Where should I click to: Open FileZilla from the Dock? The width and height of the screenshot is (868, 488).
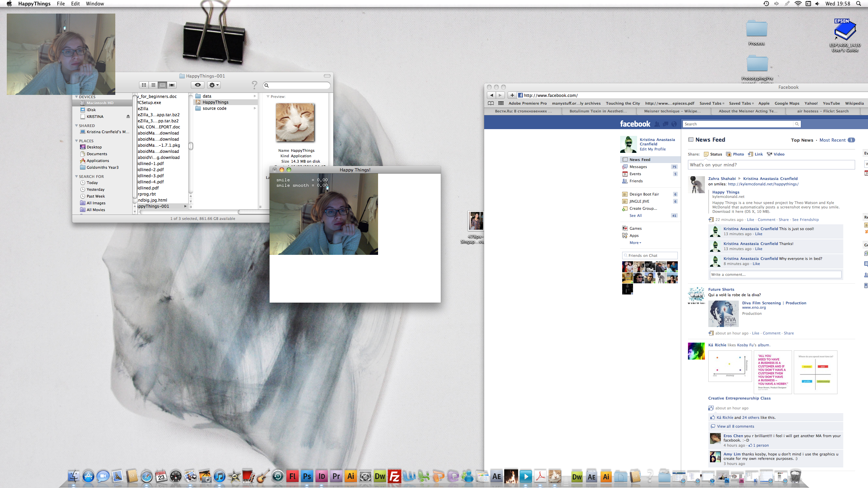395,476
